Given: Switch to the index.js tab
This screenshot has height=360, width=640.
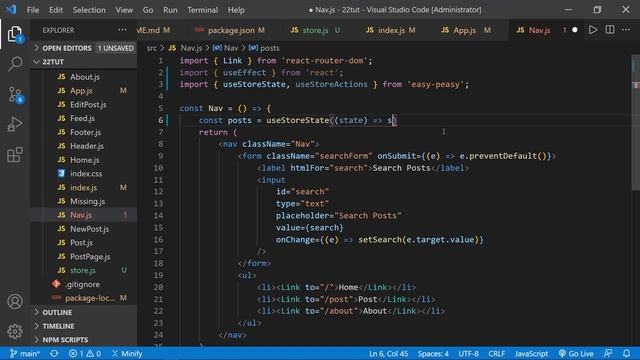Looking at the screenshot, I should [390, 30].
